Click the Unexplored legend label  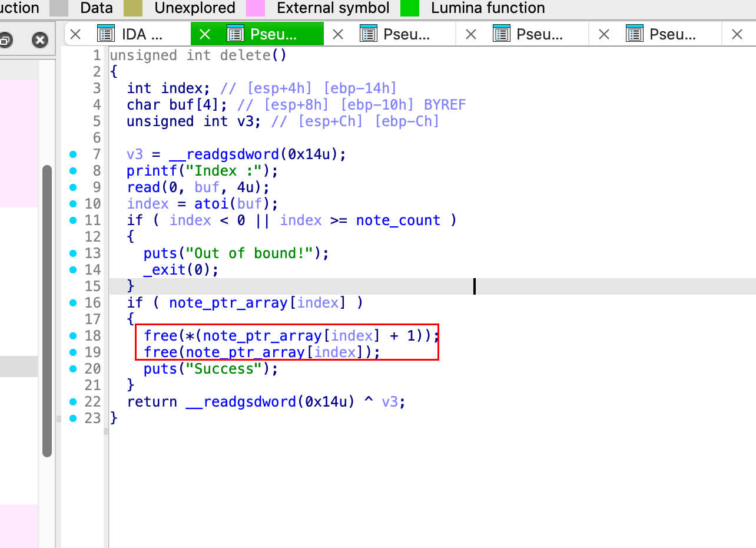click(194, 8)
